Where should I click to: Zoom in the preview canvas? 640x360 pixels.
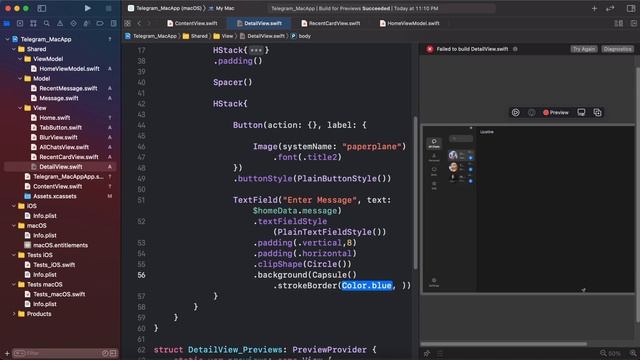pos(633,353)
